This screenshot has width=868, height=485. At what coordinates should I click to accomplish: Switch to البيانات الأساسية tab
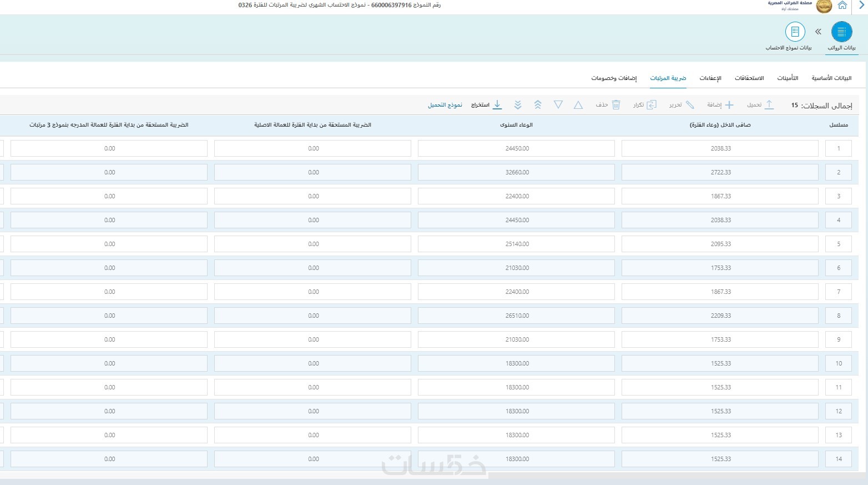[831, 78]
